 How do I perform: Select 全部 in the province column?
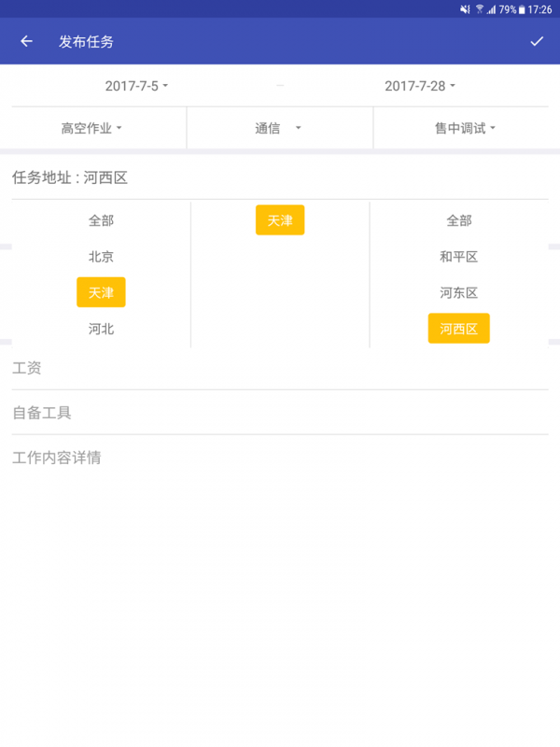(x=101, y=220)
